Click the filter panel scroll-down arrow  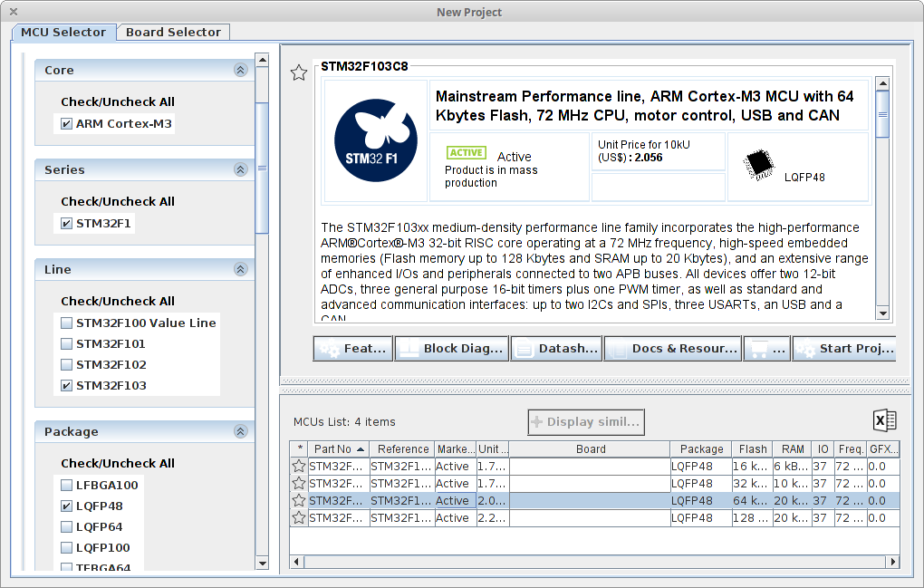(262, 564)
